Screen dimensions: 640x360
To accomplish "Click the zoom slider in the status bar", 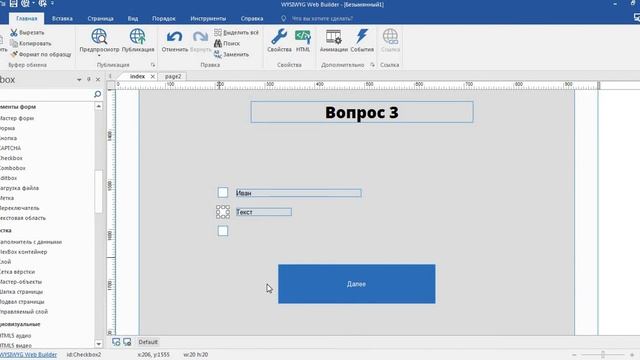I will 603,355.
